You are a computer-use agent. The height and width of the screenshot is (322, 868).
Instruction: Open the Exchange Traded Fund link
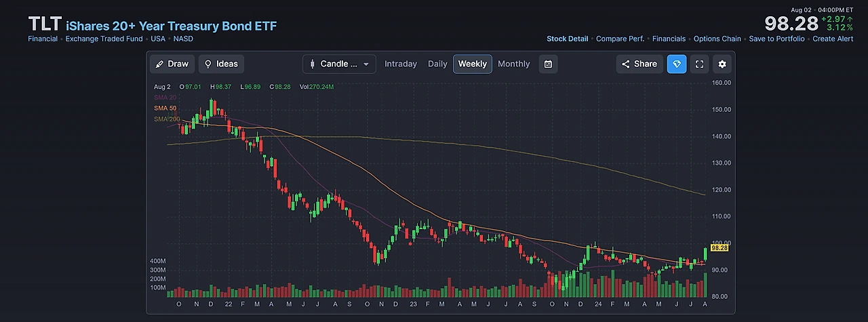[x=104, y=39]
